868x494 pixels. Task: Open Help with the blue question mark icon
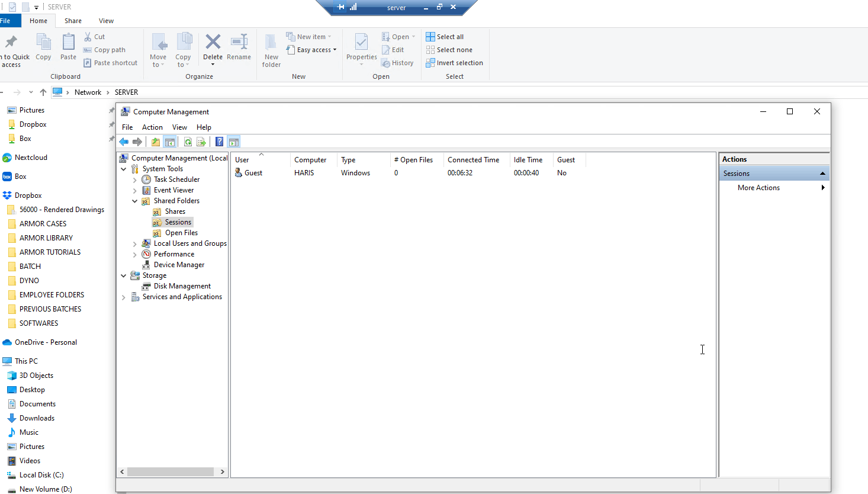click(219, 142)
